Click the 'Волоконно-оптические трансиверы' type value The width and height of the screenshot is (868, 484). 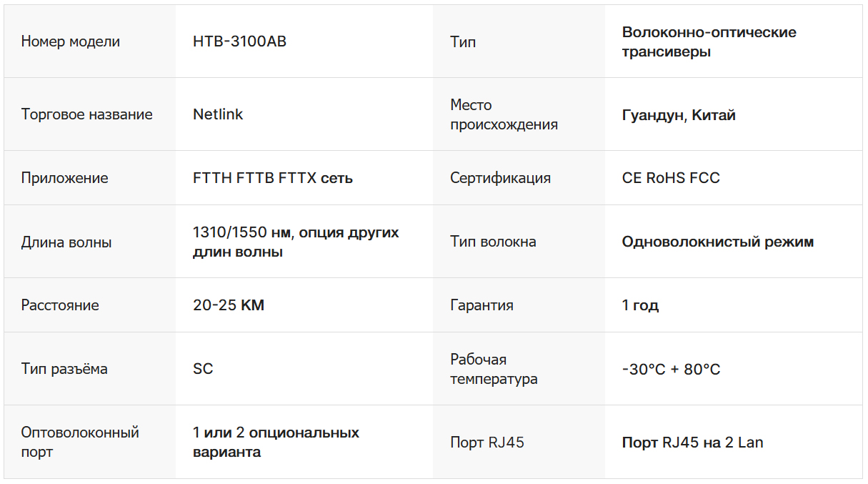[x=709, y=41]
